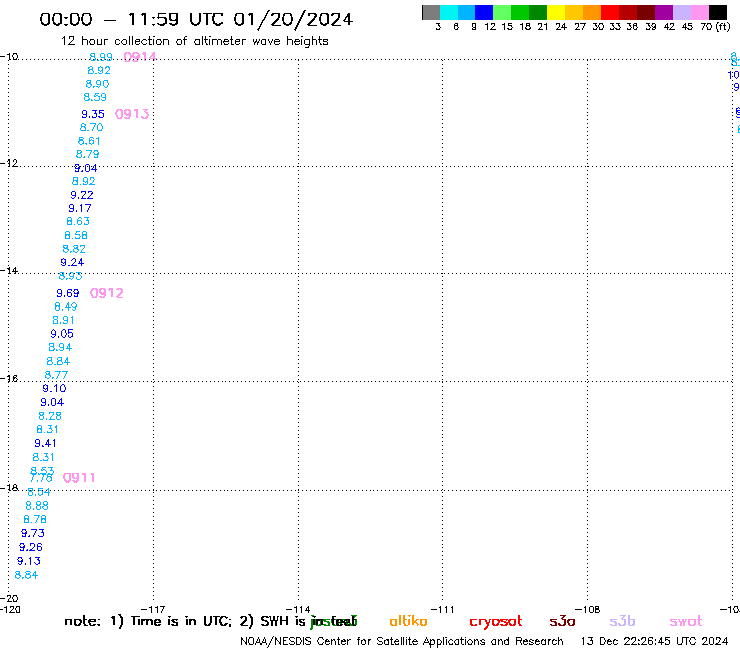
Task: Click the longitude axis label -117
Action: tap(153, 610)
